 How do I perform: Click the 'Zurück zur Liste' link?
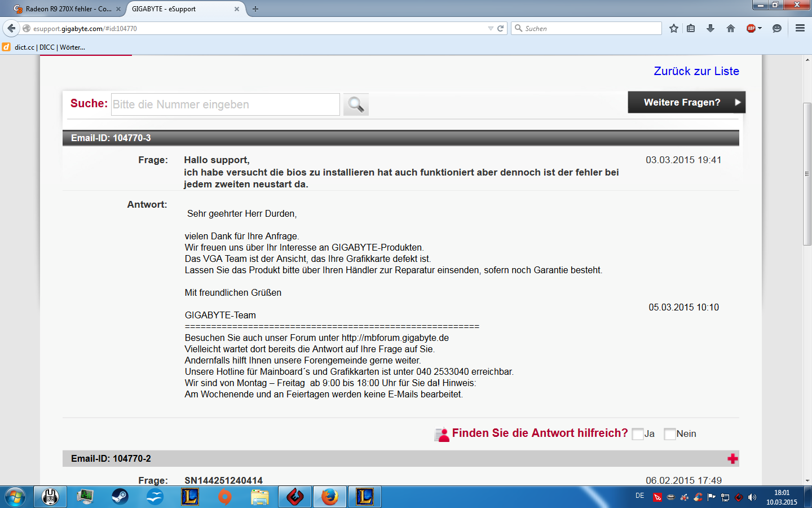click(696, 71)
